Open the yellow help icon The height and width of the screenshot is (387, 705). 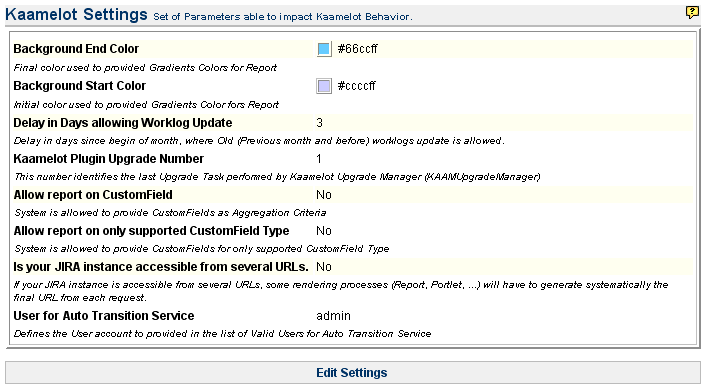[x=692, y=13]
